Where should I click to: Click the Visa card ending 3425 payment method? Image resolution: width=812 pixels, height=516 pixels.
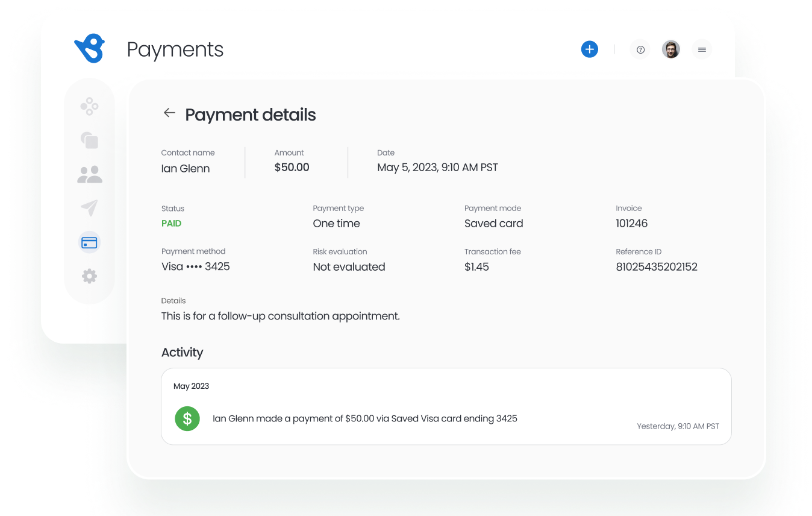point(195,266)
